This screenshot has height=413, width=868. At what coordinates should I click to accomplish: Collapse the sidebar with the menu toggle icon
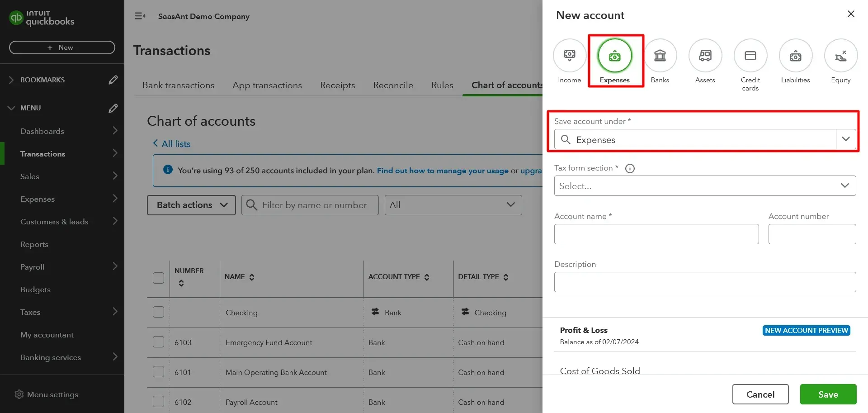(140, 16)
